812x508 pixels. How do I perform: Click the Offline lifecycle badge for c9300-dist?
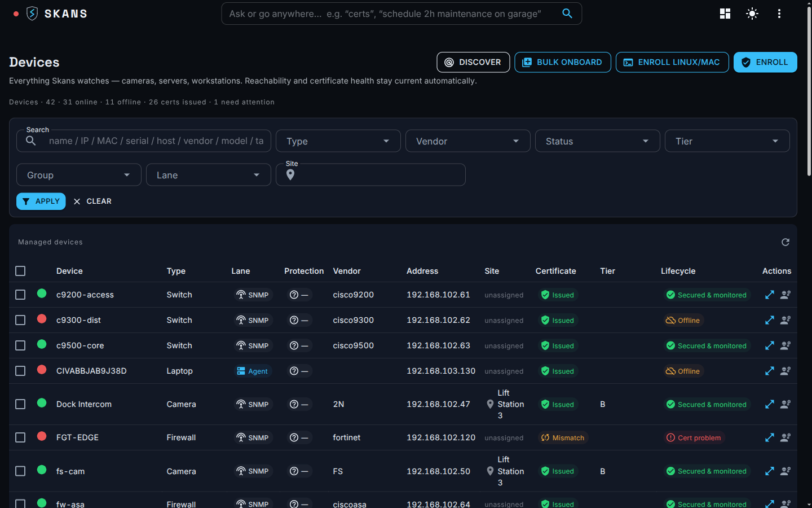click(683, 320)
